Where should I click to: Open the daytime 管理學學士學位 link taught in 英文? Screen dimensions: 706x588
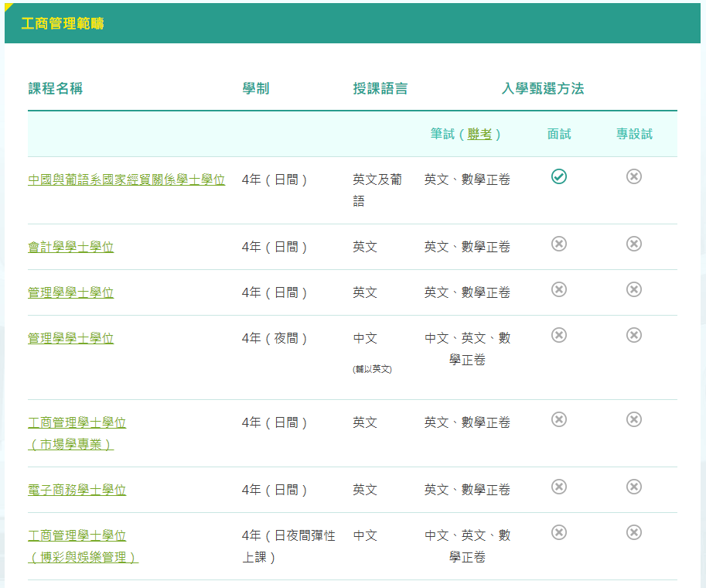point(70,292)
